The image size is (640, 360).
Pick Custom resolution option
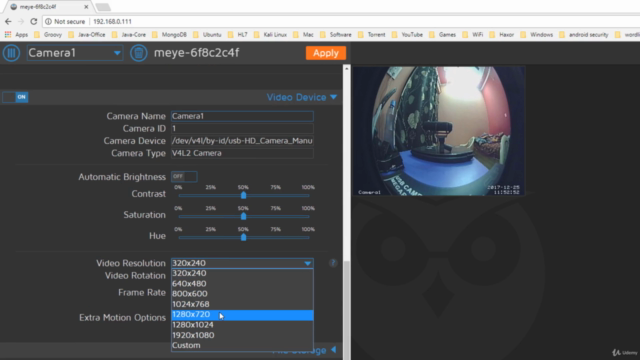tap(242, 345)
